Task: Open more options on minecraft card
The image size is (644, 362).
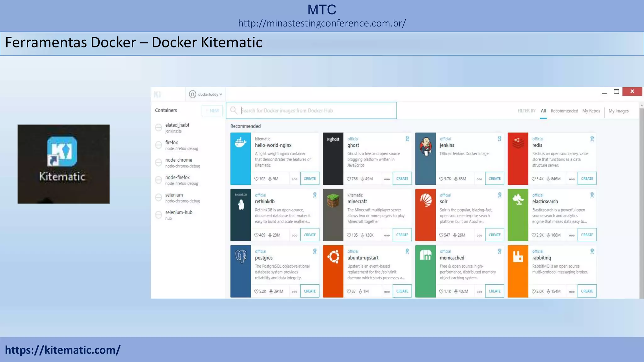Action: point(387,235)
